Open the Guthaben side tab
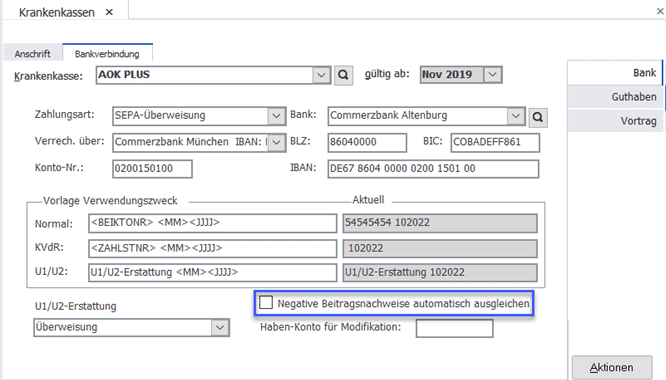This screenshot has height=380, width=666. pos(615,97)
